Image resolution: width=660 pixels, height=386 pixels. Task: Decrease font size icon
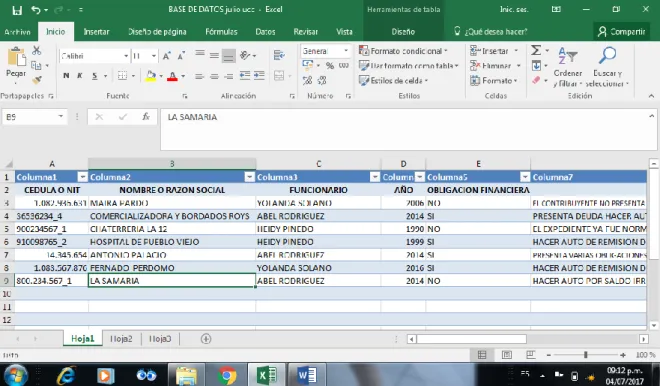(181, 56)
